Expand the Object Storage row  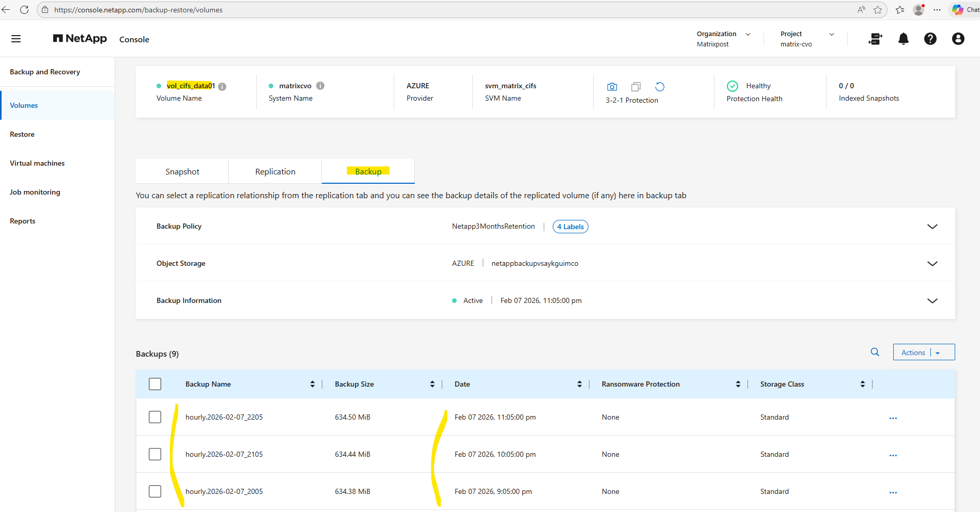click(932, 264)
